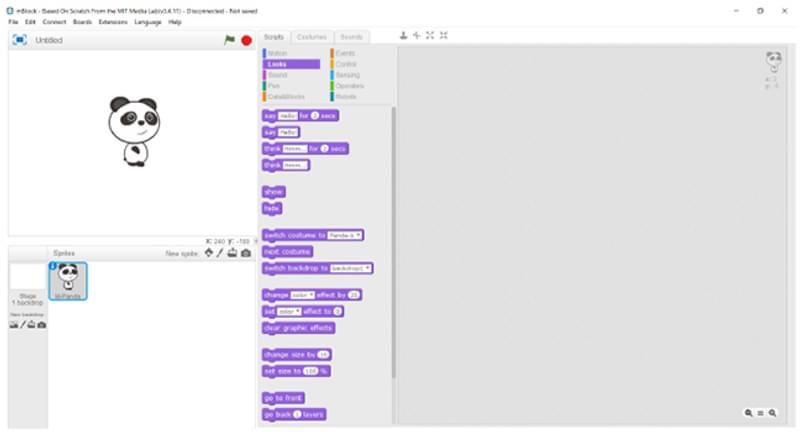This screenshot has height=432, width=800.
Task: Zoom out of the scripts area
Action: [748, 413]
